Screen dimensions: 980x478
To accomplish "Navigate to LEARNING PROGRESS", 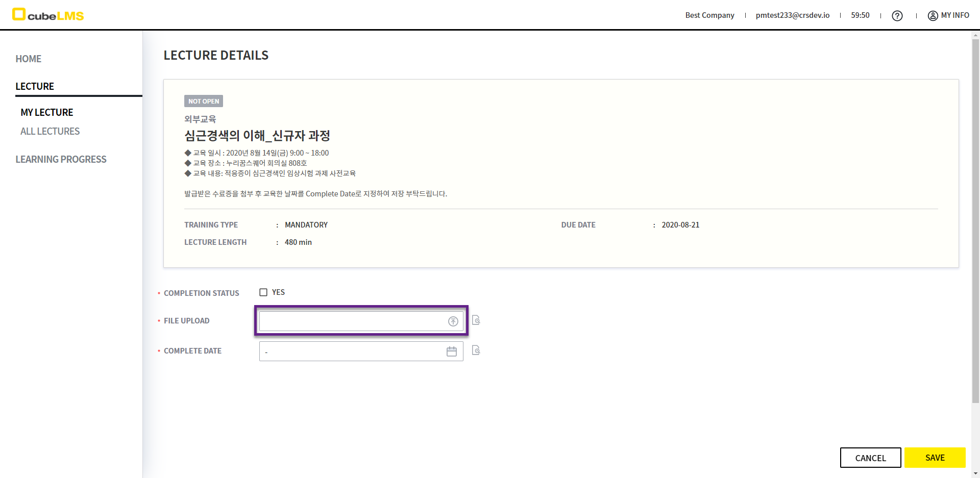I will [x=61, y=159].
